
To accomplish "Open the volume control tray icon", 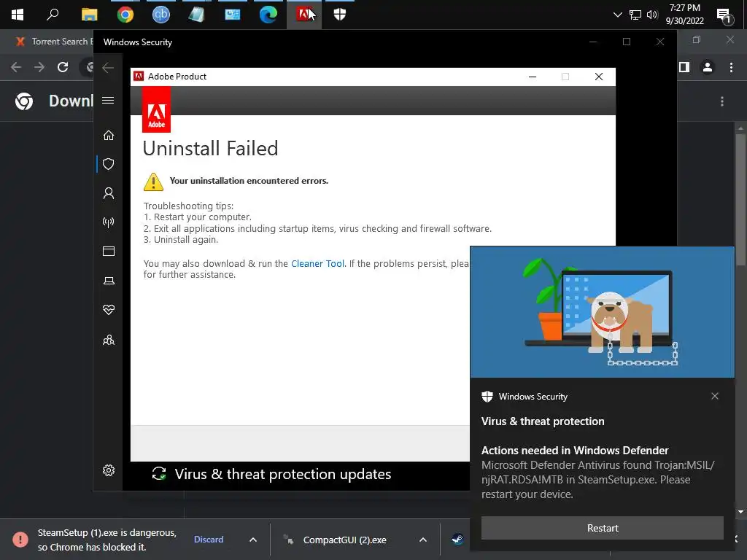I will coord(652,15).
